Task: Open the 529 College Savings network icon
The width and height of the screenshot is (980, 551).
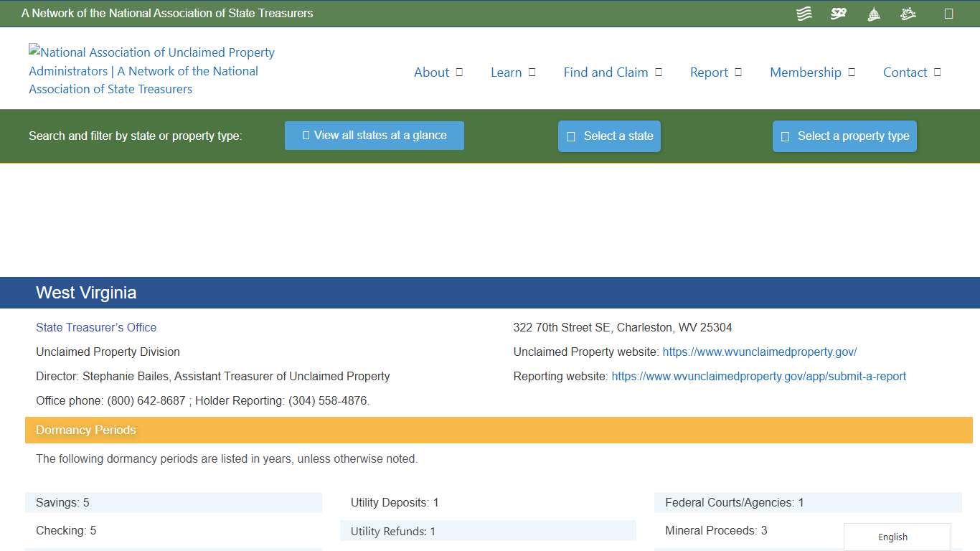Action: click(x=838, y=13)
